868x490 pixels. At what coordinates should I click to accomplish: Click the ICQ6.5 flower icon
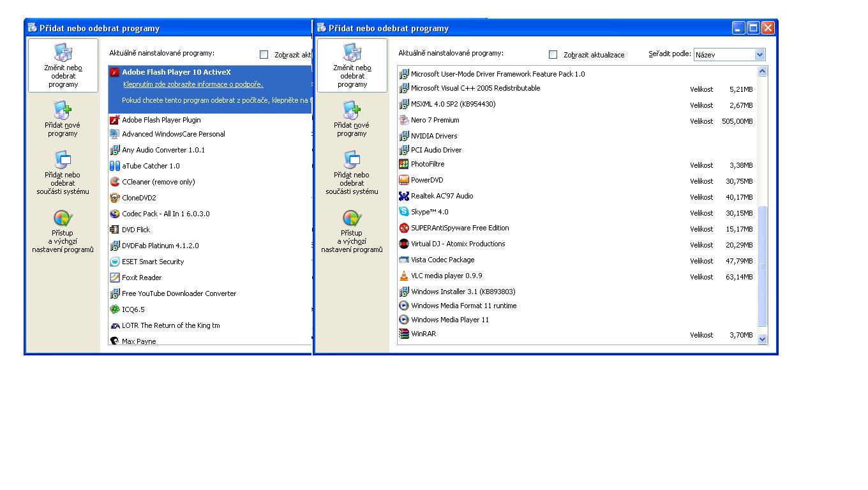coord(115,309)
